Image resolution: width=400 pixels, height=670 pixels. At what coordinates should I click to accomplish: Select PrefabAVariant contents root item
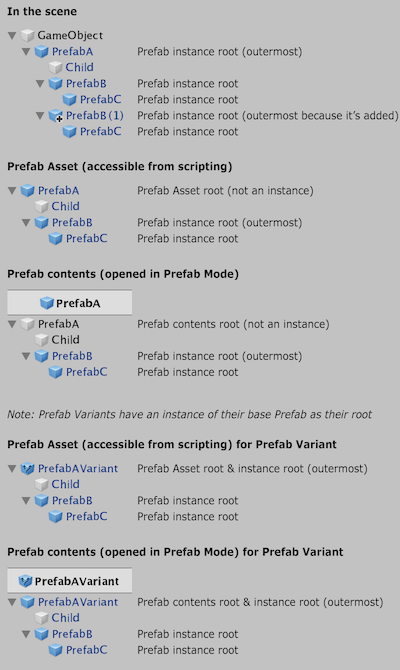(x=78, y=602)
